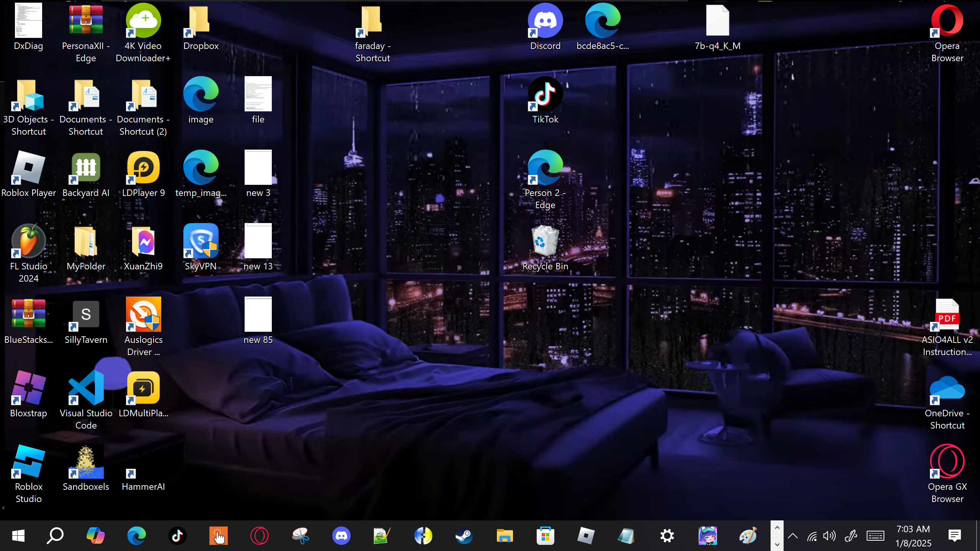Click the FL Studio 2024 icon
This screenshot has width=980, height=551.
pyautogui.click(x=29, y=241)
